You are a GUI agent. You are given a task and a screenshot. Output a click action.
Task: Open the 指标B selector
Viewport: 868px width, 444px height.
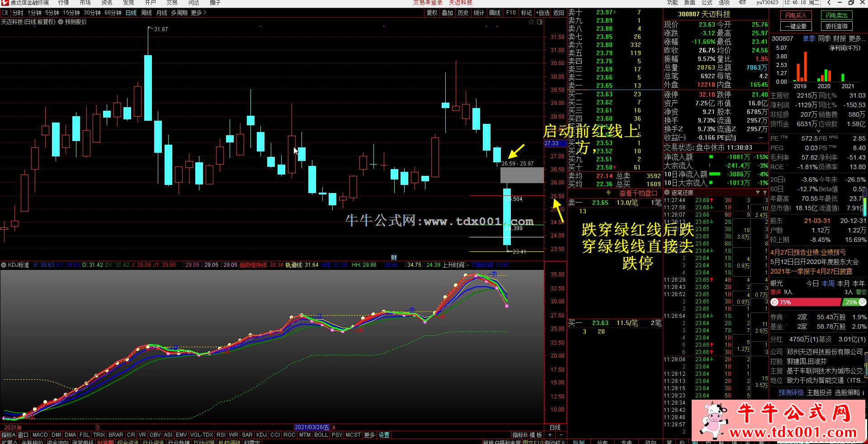(520, 435)
